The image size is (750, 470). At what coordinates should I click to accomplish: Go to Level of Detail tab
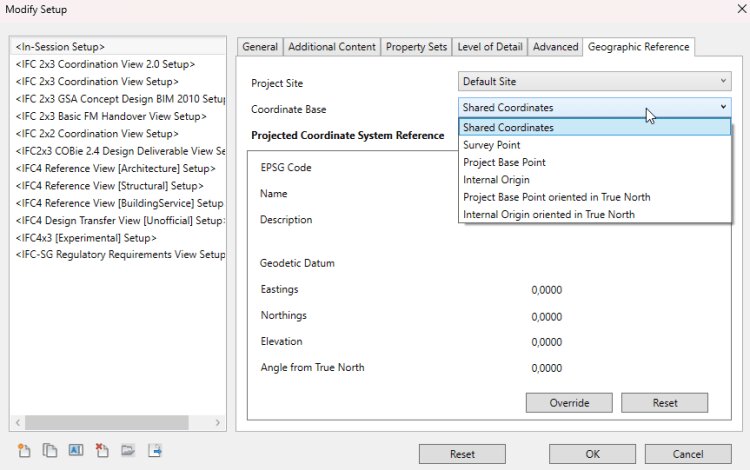[490, 47]
